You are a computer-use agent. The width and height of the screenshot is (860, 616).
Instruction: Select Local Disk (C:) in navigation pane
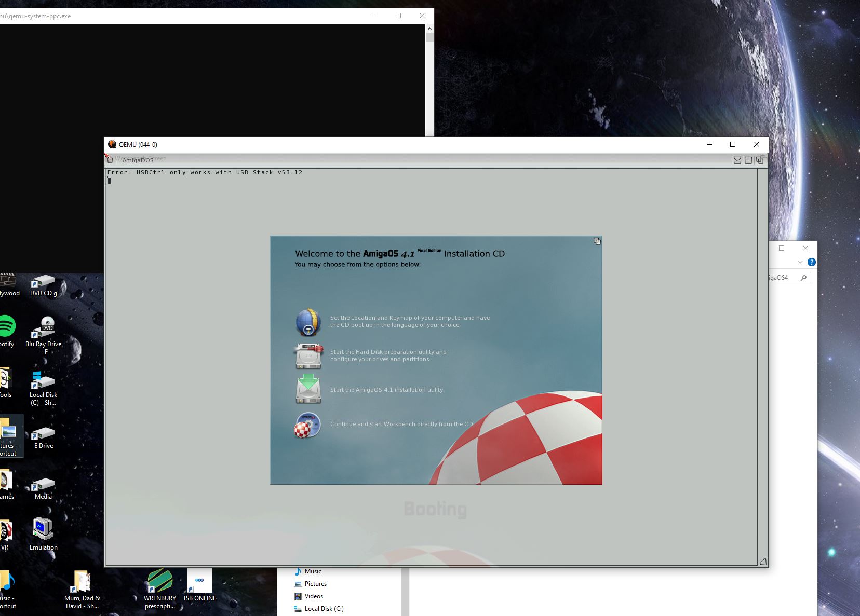coord(324,609)
